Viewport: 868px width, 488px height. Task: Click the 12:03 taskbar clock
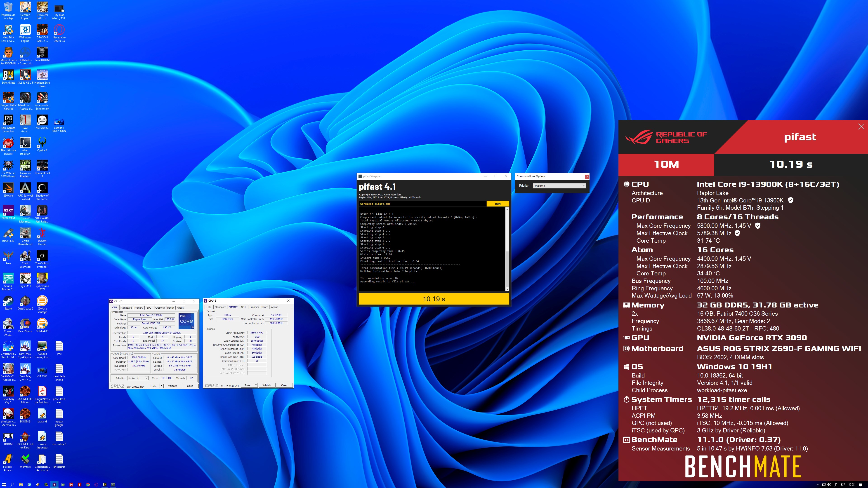coord(851,485)
